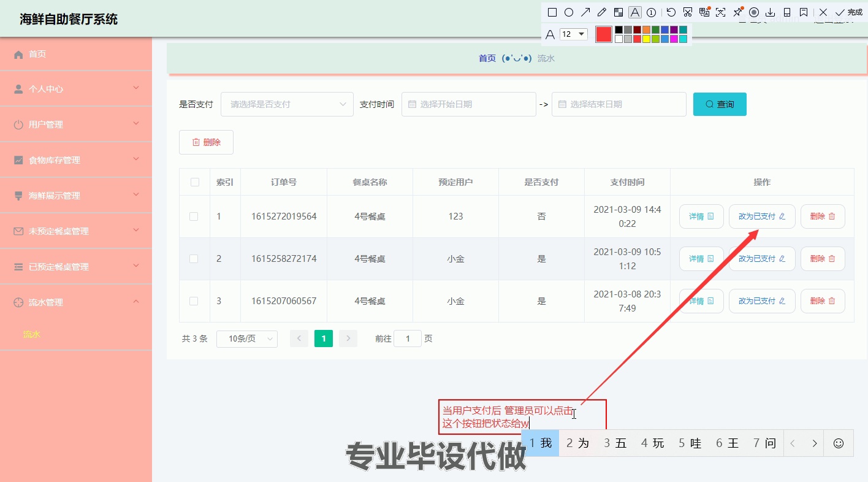Expand 食物库存管理 sidebar menu

(x=76, y=160)
